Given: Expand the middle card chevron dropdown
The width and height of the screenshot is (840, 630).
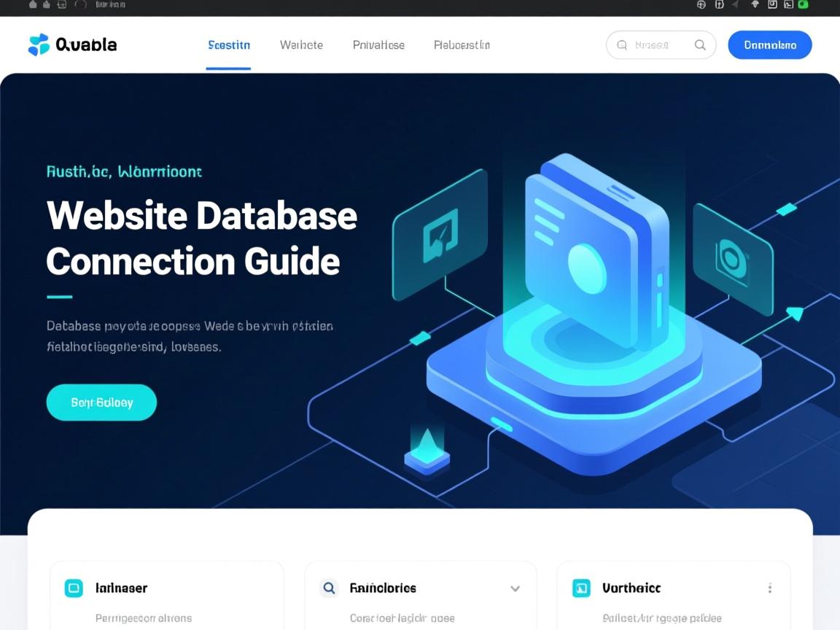Looking at the screenshot, I should coord(515,588).
